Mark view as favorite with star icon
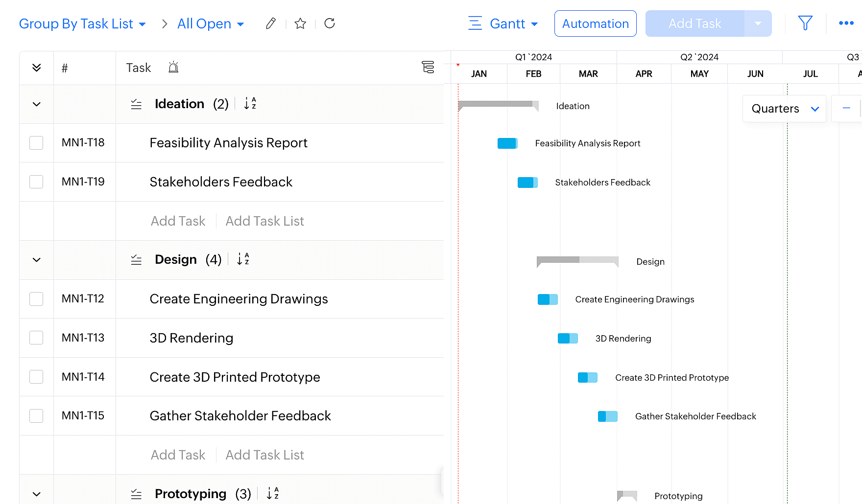 300,23
